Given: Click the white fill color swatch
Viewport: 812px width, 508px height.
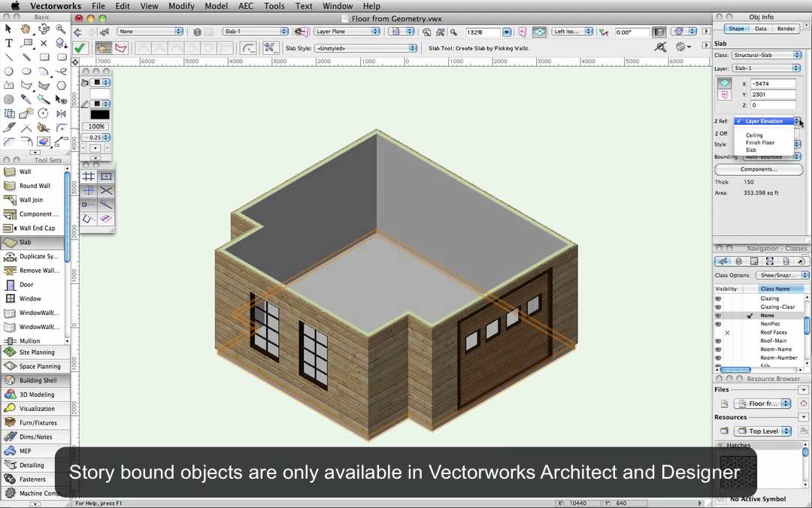Looking at the screenshot, I should (100, 94).
